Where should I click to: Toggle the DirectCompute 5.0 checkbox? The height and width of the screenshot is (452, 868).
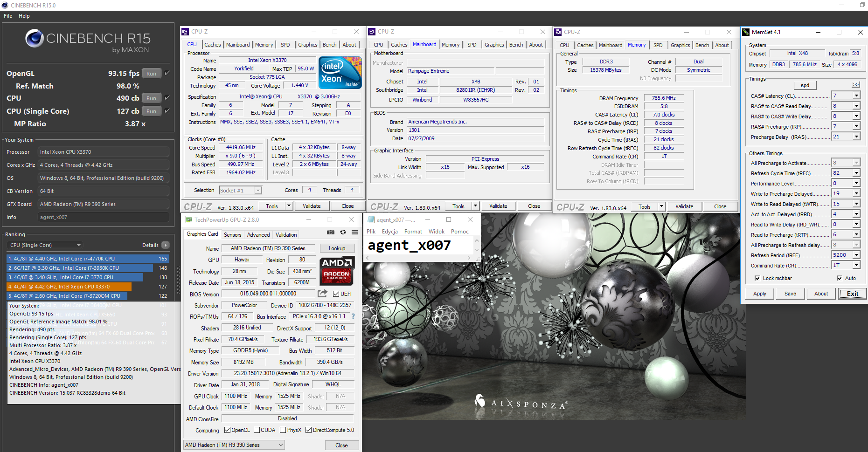pos(308,430)
